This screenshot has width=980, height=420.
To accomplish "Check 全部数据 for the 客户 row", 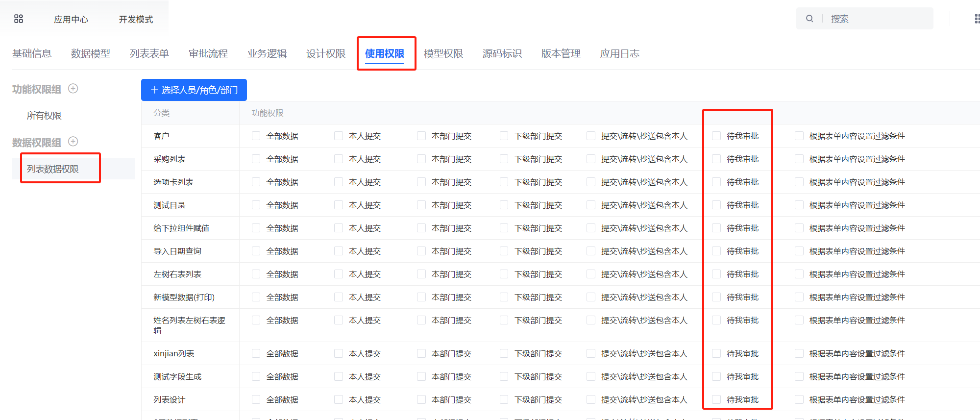I will pos(256,136).
